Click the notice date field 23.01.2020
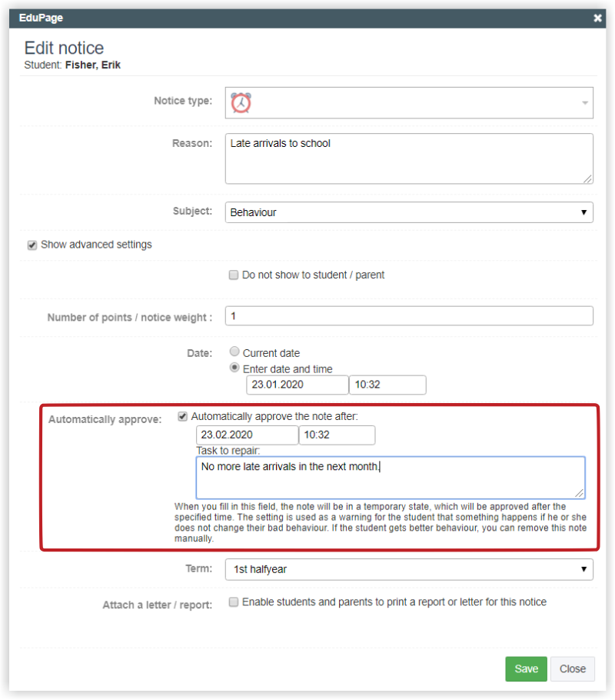615x700 pixels. click(298, 385)
